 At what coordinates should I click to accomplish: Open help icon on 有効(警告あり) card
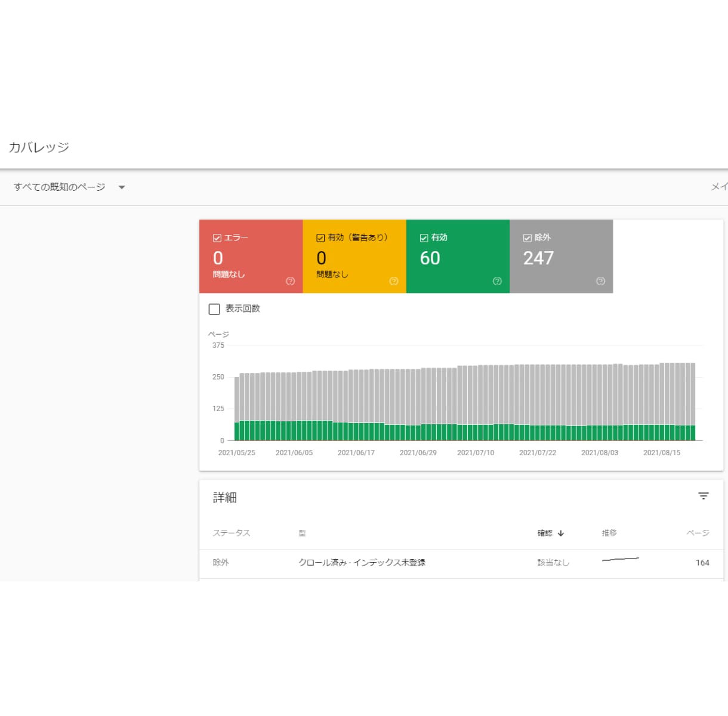pyautogui.click(x=394, y=281)
